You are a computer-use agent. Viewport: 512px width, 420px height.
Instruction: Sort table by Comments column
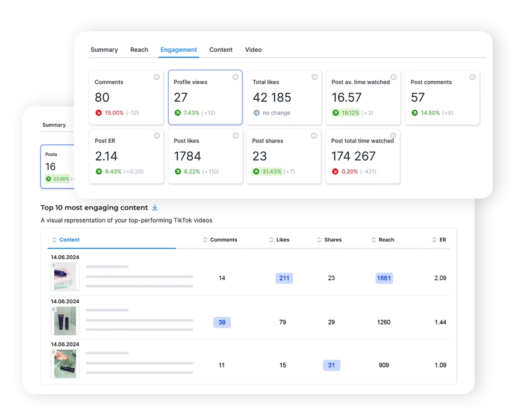point(220,239)
